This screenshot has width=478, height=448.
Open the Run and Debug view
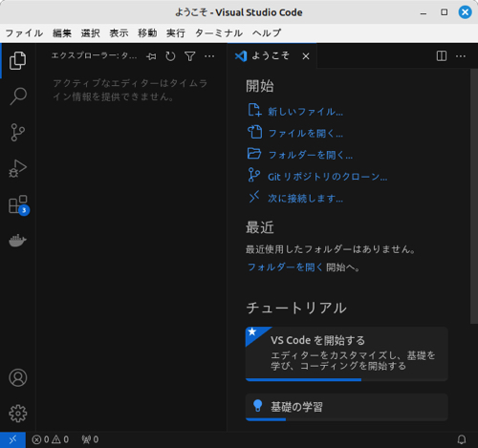(x=18, y=168)
